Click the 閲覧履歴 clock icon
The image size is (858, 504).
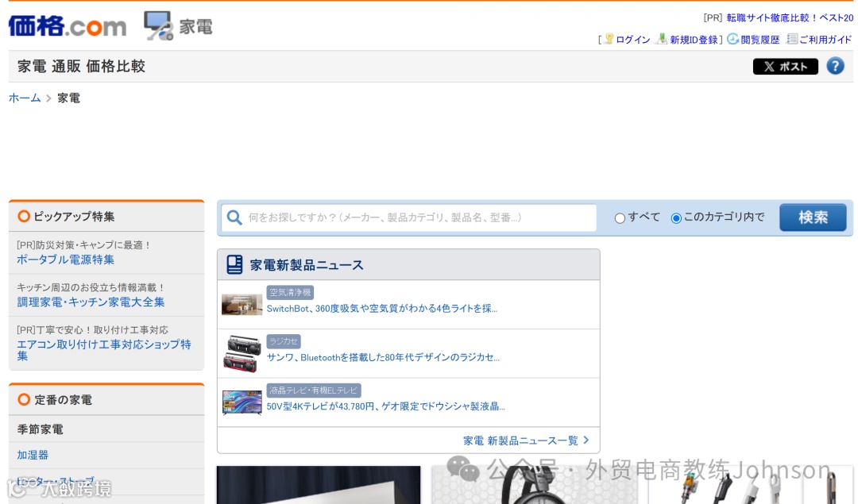click(x=732, y=39)
